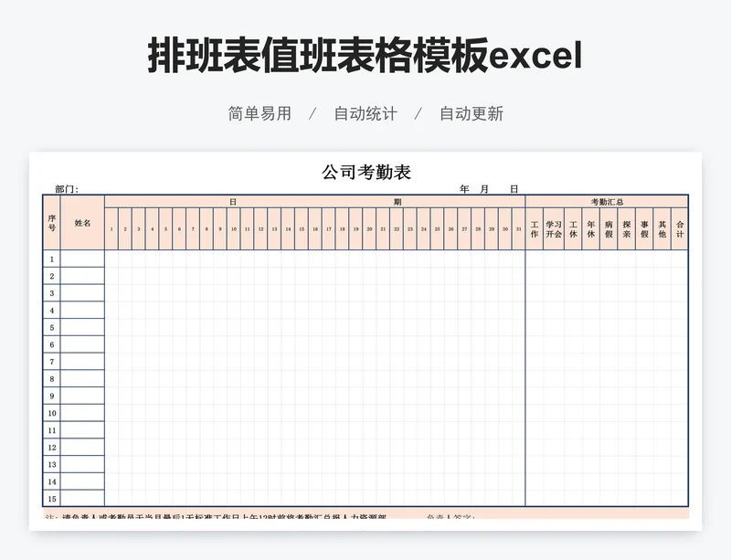Viewport: 731px width, 560px height.
Task: Select the 其他 summary column header
Action: click(662, 229)
